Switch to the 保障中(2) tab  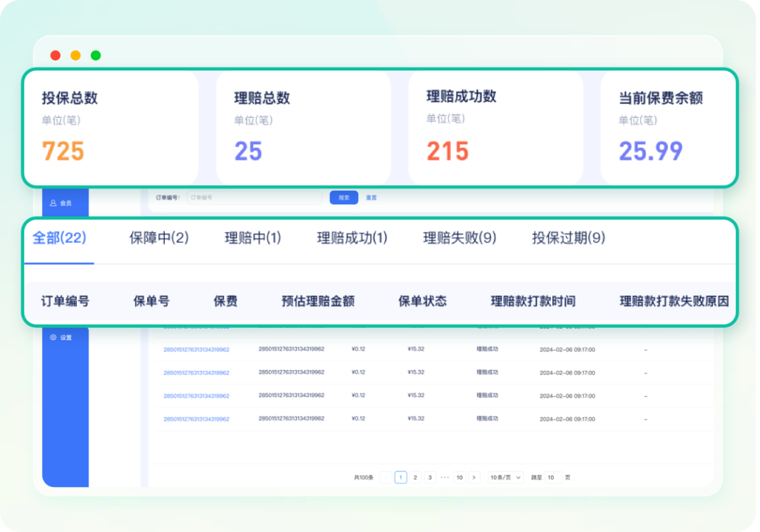point(159,238)
